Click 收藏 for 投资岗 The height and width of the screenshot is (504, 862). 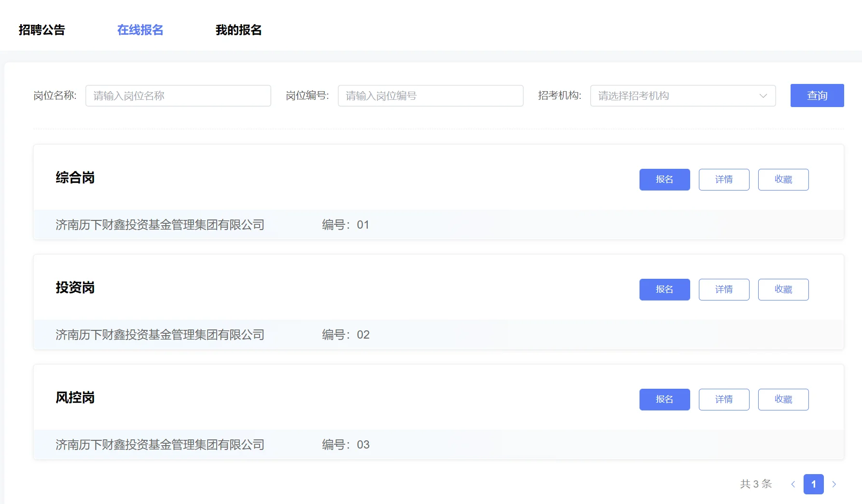[783, 289]
